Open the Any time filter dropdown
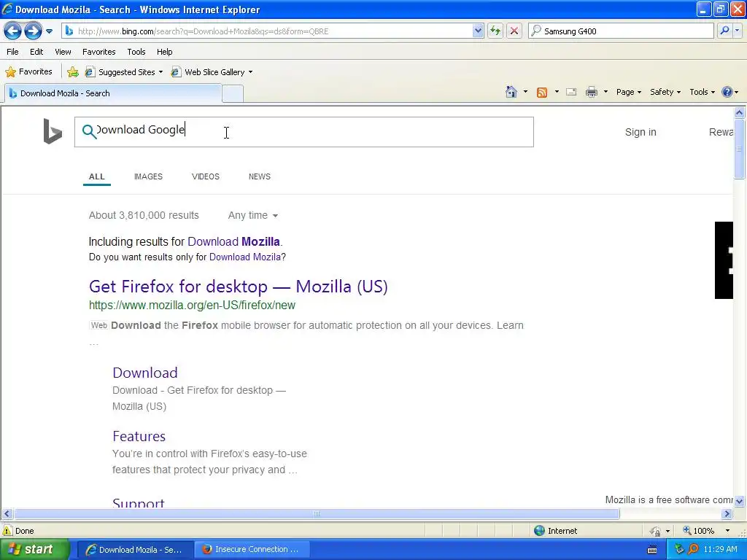The width and height of the screenshot is (747, 560). point(252,215)
